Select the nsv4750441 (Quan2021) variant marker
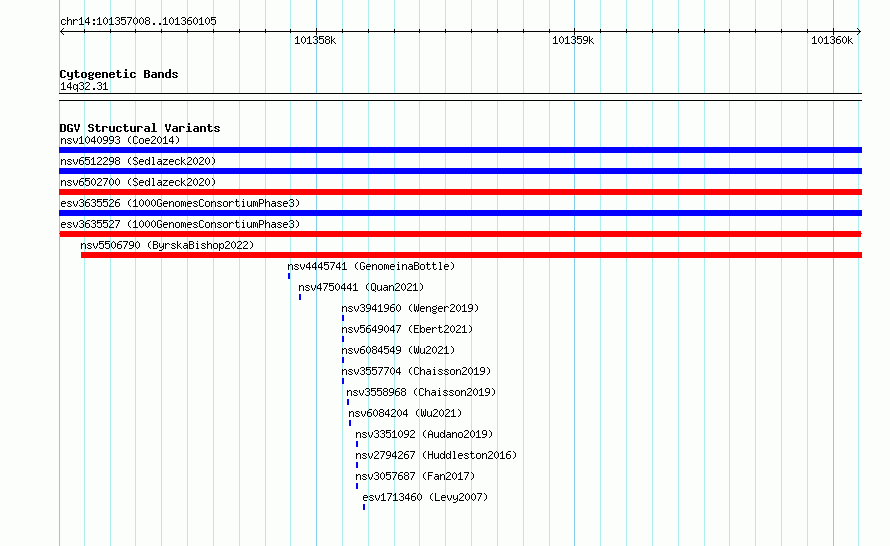The width and height of the screenshot is (890, 546). pyautogui.click(x=300, y=297)
